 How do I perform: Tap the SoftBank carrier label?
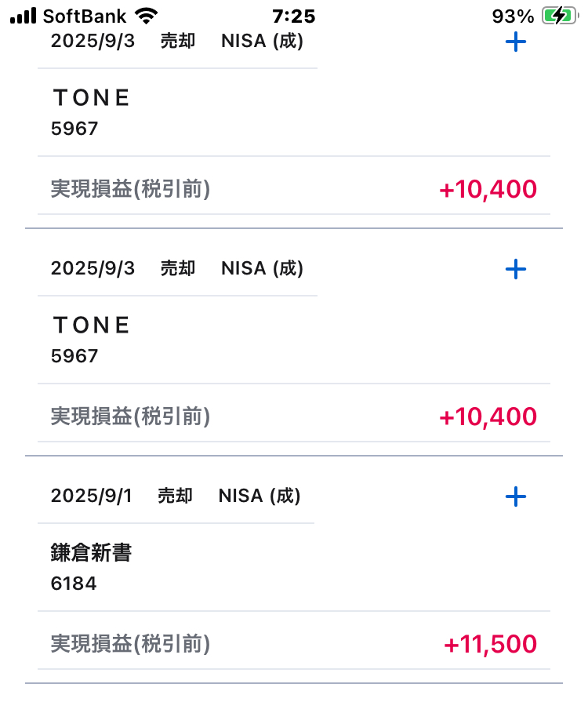click(85, 16)
